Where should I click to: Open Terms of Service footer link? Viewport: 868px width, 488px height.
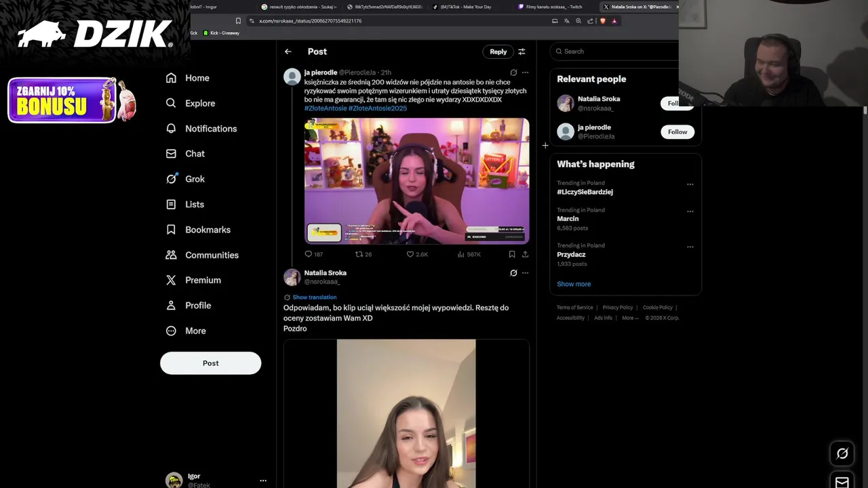[575, 308]
